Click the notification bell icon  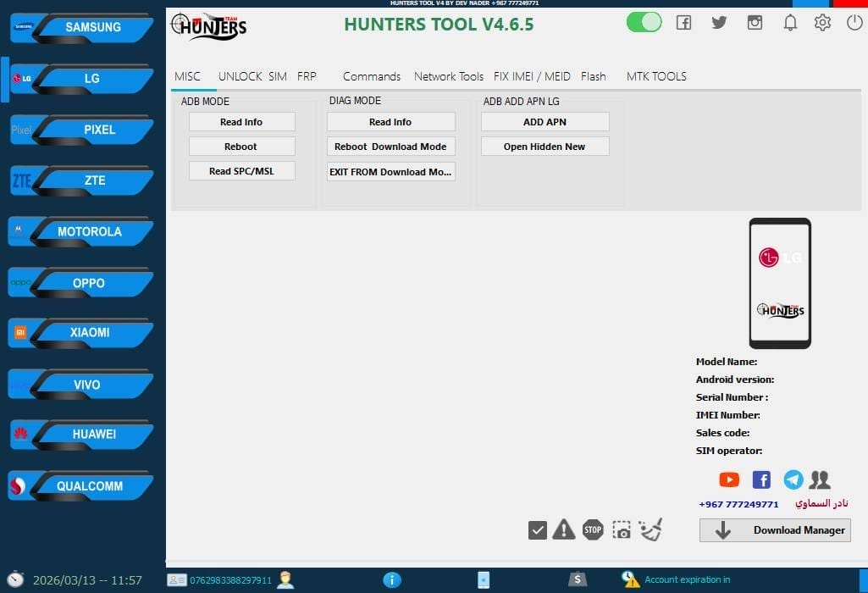click(790, 23)
